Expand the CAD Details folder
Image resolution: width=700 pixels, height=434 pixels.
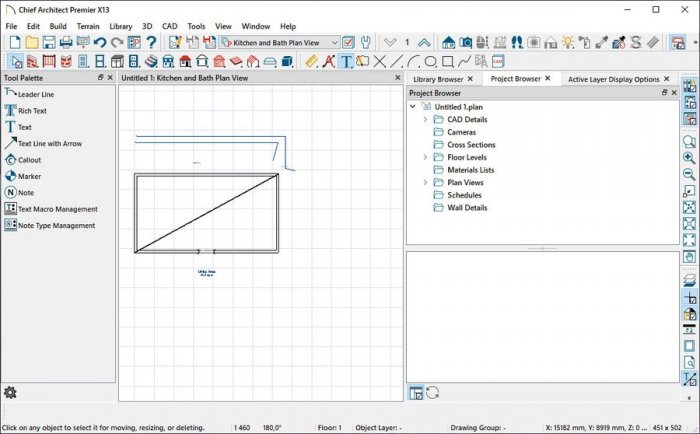point(425,119)
